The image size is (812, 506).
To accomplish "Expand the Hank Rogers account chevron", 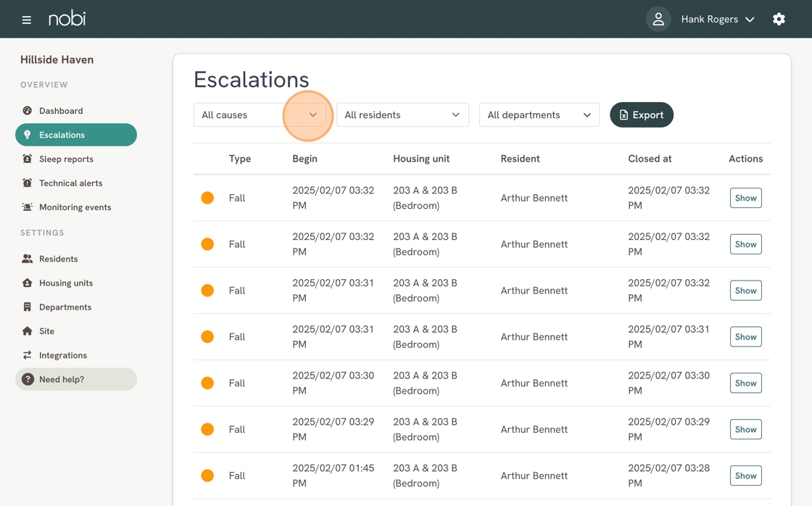I will point(750,20).
